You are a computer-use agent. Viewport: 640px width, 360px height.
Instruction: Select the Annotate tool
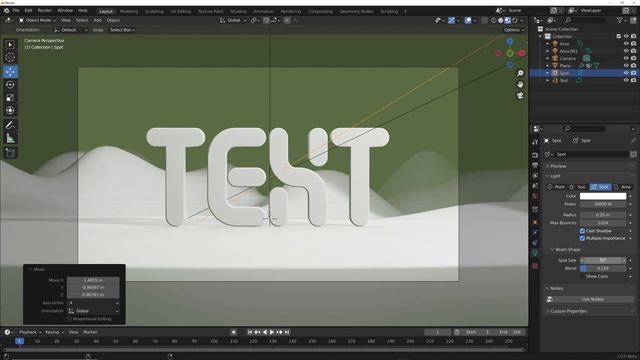pos(10,125)
